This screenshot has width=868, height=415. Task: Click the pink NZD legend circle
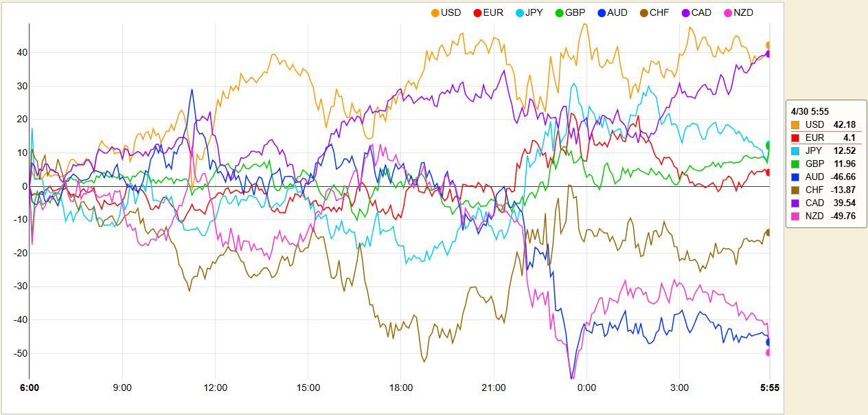point(728,12)
